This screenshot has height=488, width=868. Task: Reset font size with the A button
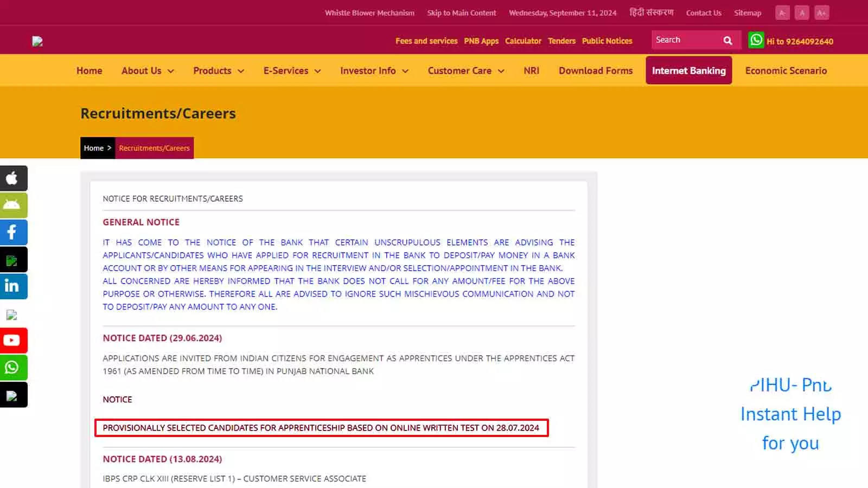point(802,13)
